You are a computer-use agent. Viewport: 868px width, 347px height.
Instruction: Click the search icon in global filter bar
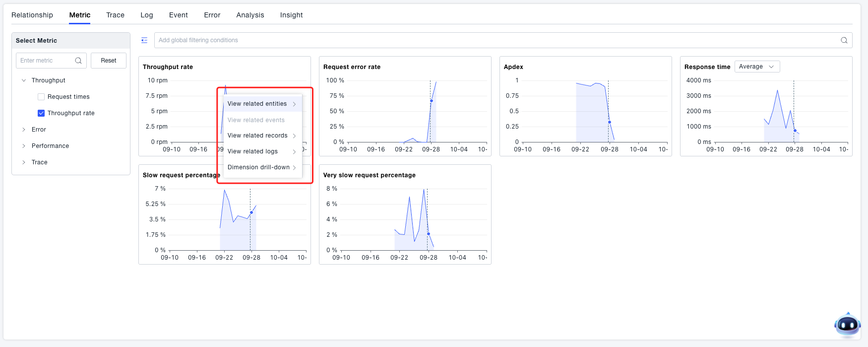[x=844, y=40]
